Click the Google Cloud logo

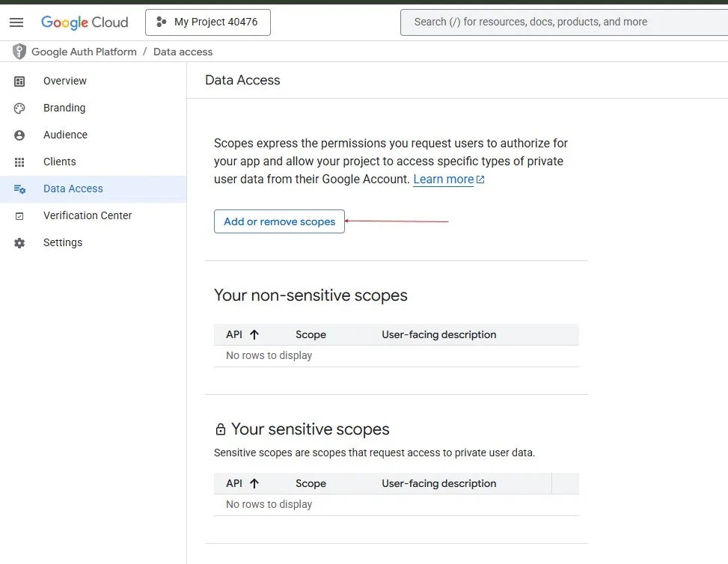[x=85, y=22]
